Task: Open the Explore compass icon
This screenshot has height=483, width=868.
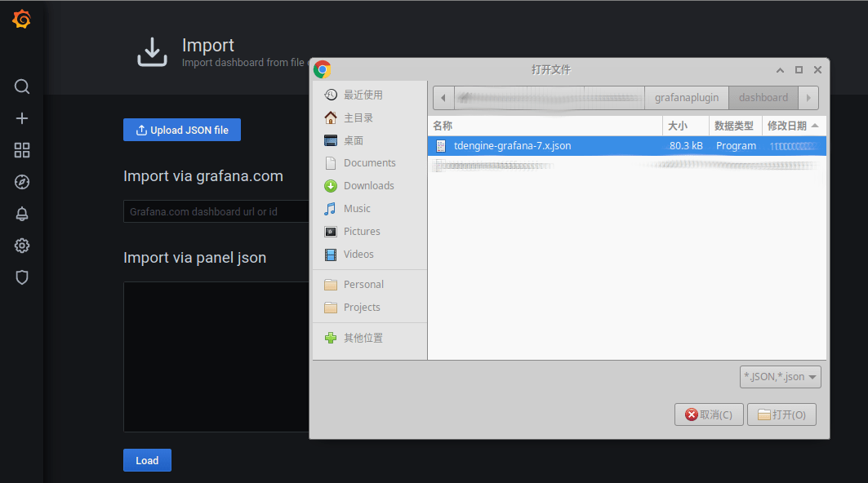Action: point(22,182)
